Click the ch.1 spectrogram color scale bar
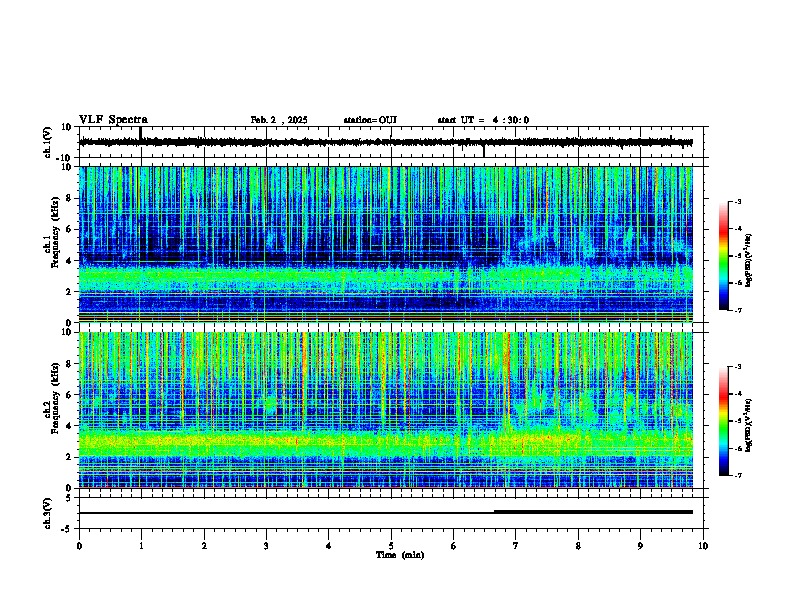792x612 pixels. click(x=724, y=256)
